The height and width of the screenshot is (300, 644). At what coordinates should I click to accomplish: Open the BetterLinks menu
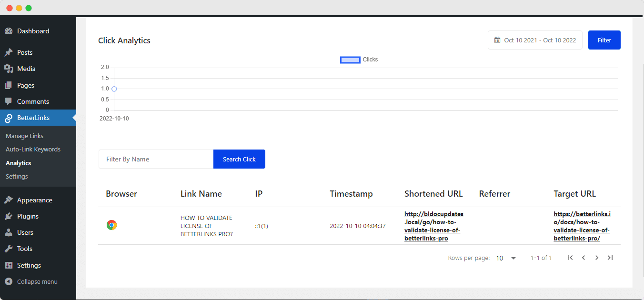[x=38, y=118]
